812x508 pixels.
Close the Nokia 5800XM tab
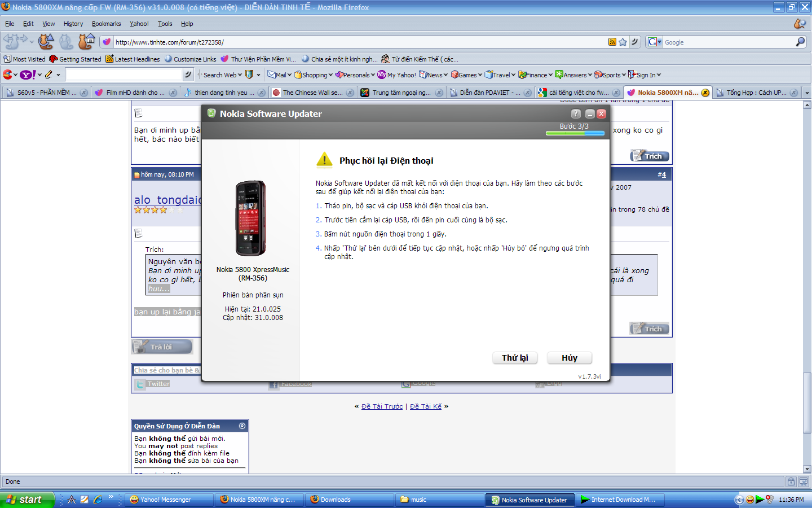tap(705, 93)
